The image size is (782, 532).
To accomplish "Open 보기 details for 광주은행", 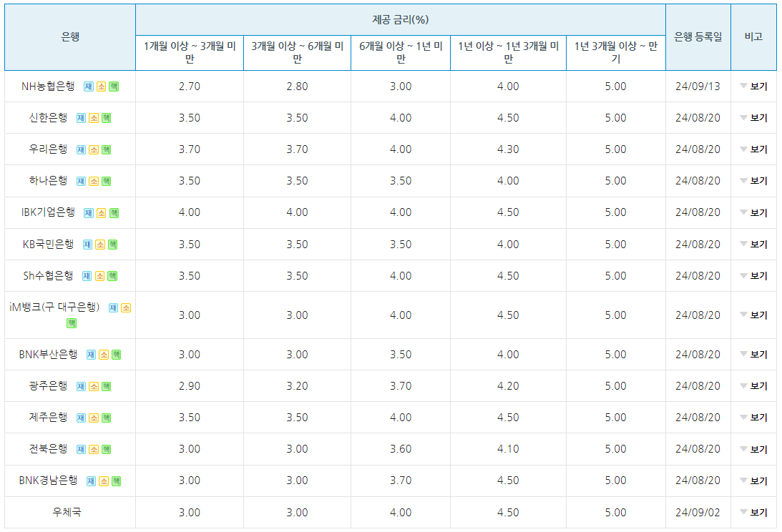I will 753,385.
